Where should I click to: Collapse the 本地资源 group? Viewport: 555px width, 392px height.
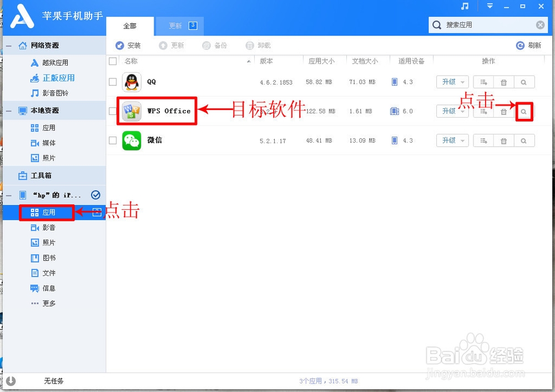click(8, 110)
